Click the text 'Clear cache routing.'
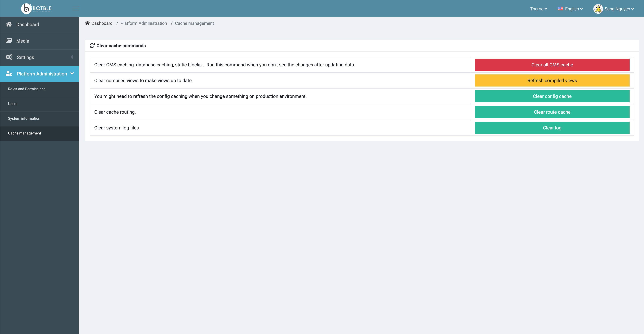Screen dimensions: 644x334 tap(115, 112)
